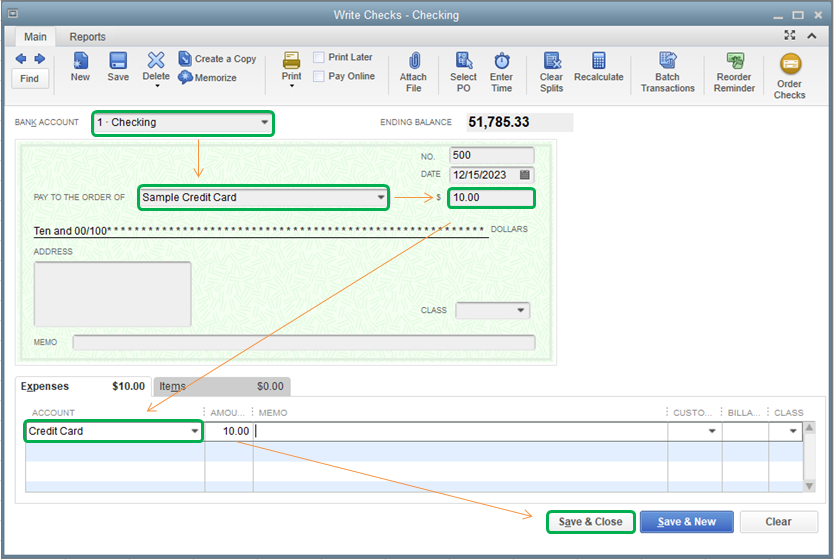Click the 10.00 expense amount cell
The height and width of the screenshot is (560, 834).
coord(229,431)
